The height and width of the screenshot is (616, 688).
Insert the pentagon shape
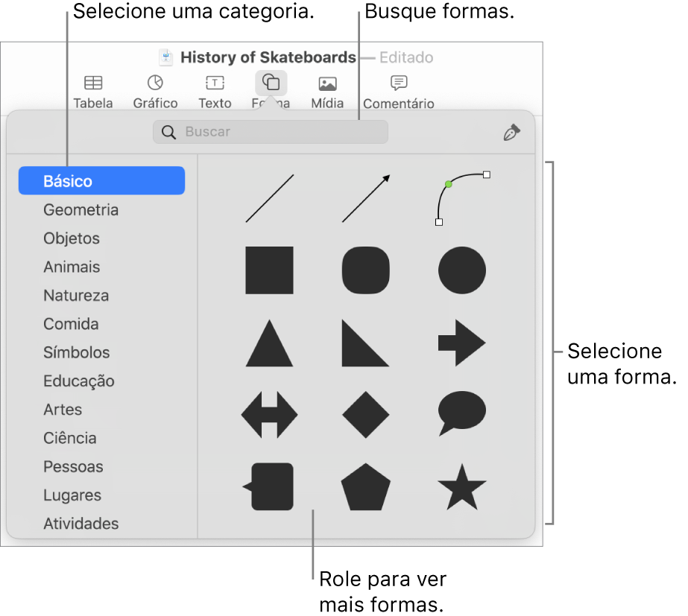pyautogui.click(x=366, y=486)
